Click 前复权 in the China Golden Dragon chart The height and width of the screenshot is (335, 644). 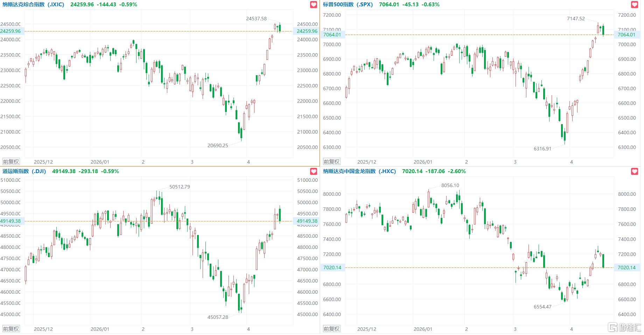[x=331, y=329]
